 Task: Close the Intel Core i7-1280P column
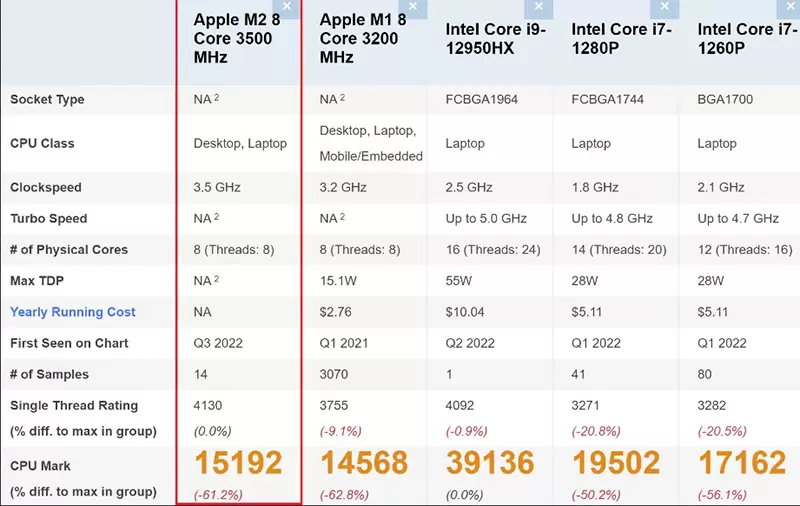665,7
